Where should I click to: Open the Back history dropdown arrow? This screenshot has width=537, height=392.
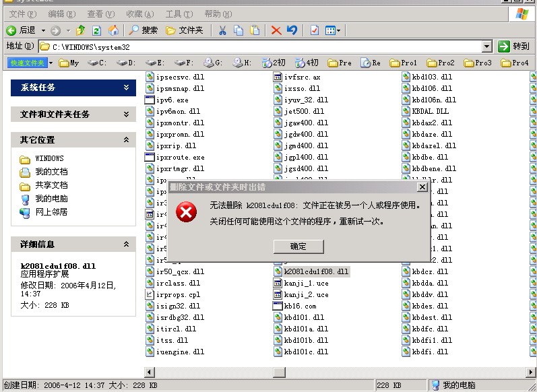click(43, 31)
